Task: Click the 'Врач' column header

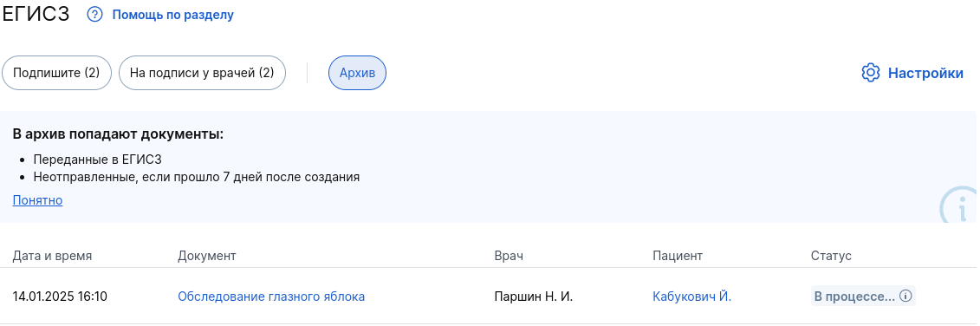Action: pyautogui.click(x=508, y=256)
